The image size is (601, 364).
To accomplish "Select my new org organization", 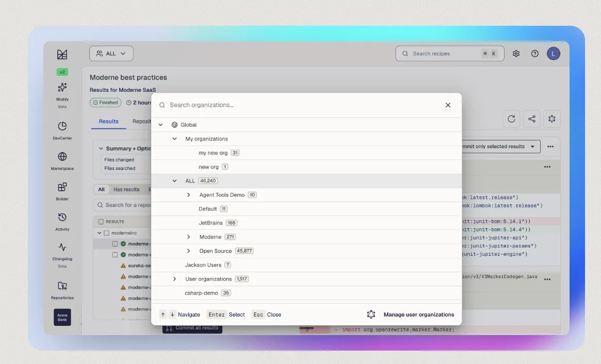I will coord(306,153).
